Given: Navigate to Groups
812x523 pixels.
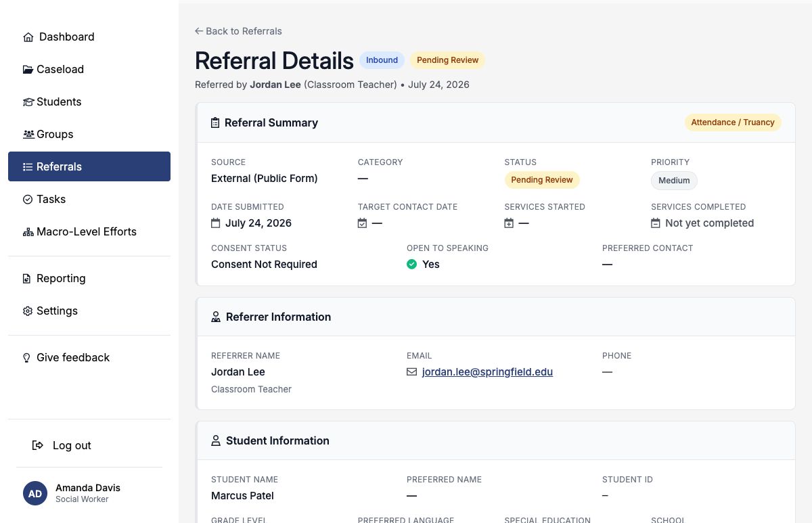Looking at the screenshot, I should [x=89, y=134].
